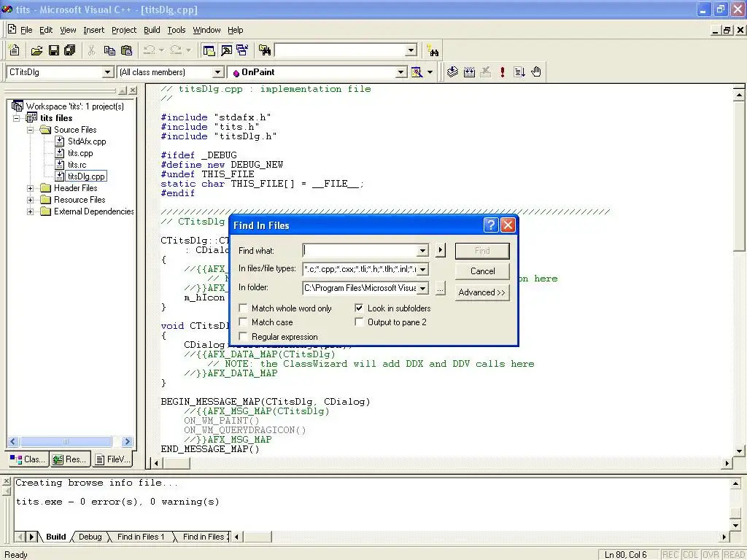Screen dimensions: 747x560
Task: Open the CTitsDlg class dropdown
Action: tap(108, 72)
